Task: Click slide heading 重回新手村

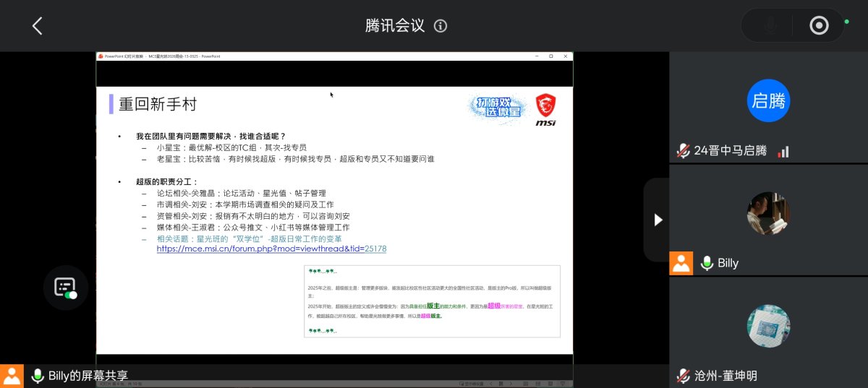Action: click(x=158, y=104)
